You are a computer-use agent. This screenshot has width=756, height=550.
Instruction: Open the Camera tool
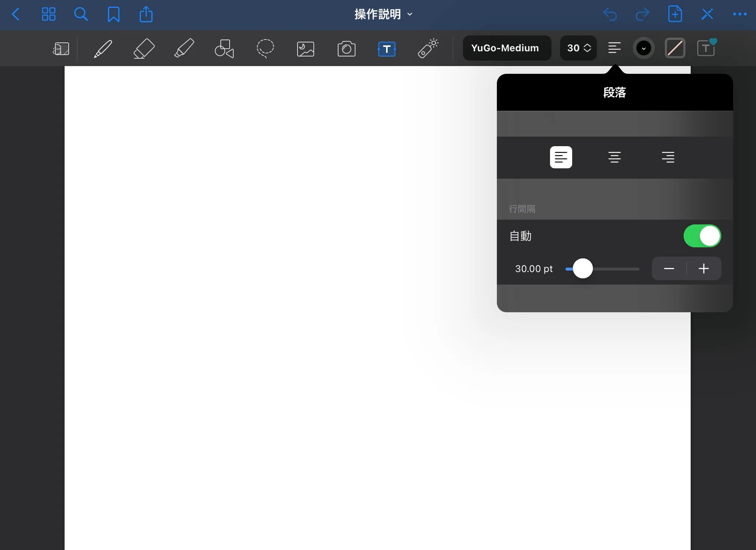click(346, 48)
